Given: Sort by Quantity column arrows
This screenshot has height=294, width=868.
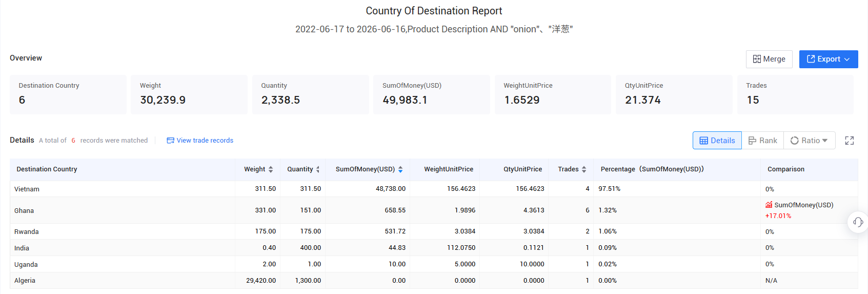Looking at the screenshot, I should point(318,169).
